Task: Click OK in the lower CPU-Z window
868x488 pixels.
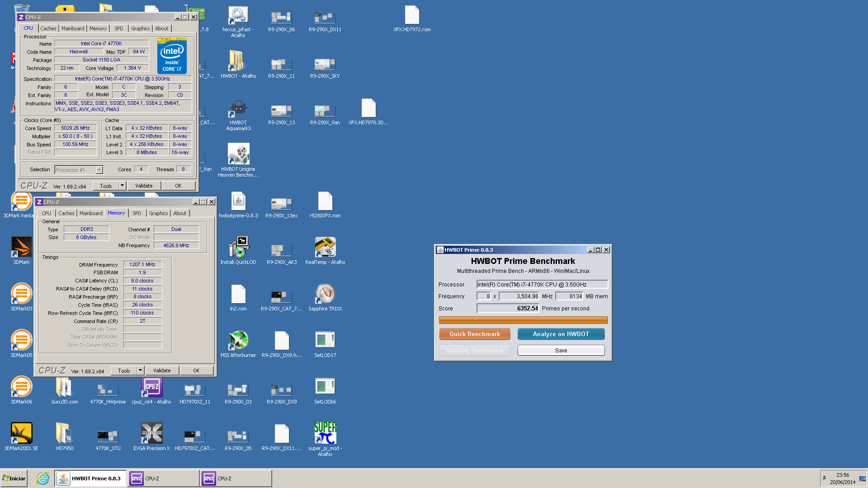Action: pos(196,371)
